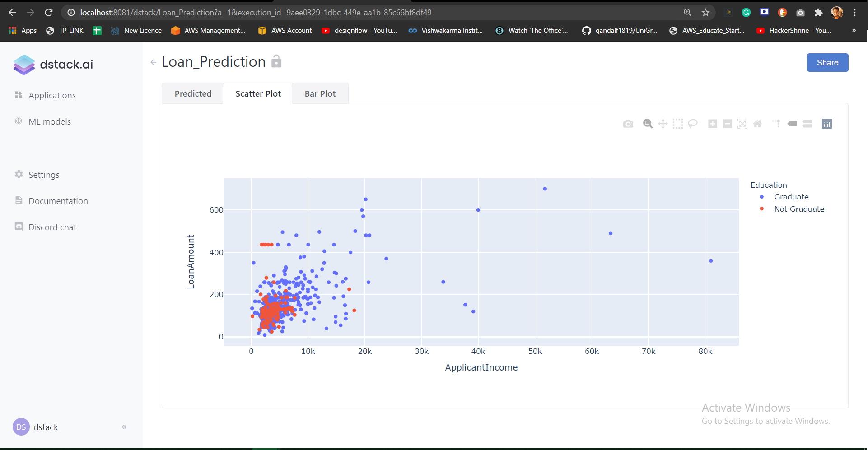Click the browser address bar URL
The width and height of the screenshot is (868, 450).
[256, 13]
